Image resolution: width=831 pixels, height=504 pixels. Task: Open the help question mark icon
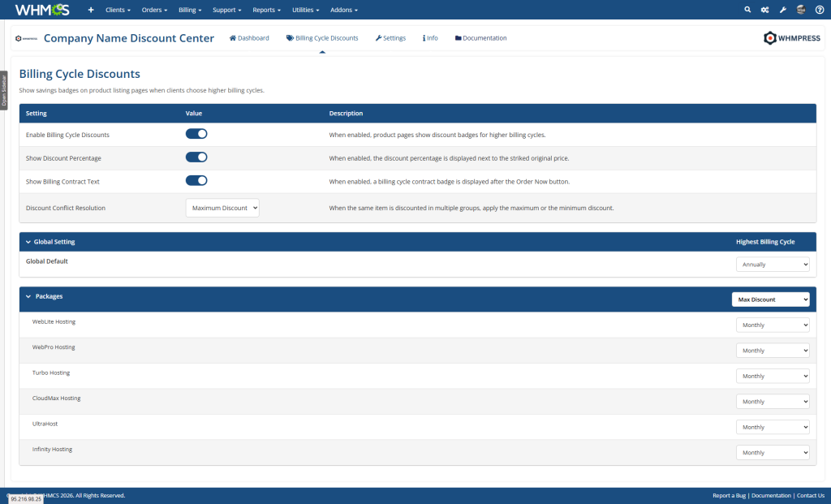coord(820,10)
